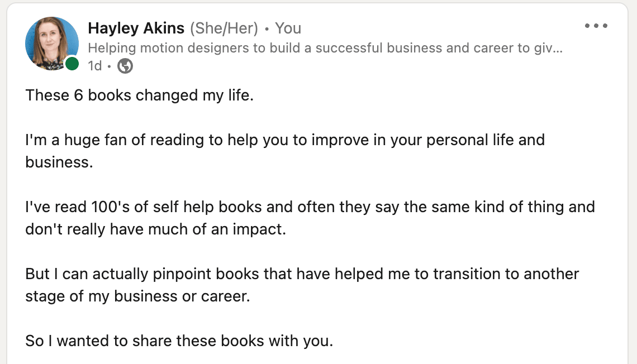This screenshot has width=637, height=364.
Task: Click the line starting "I'm a huge fan"
Action: 285,140
